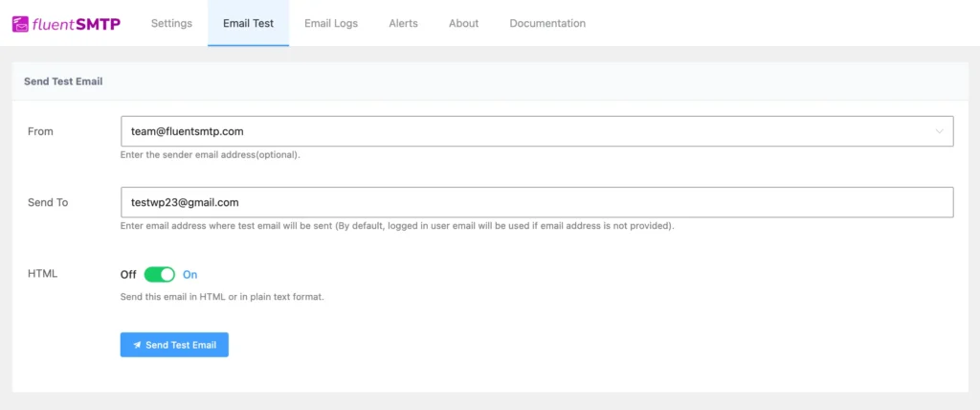Click the 'On' label beside the switch
The width and height of the screenshot is (980, 410).
(x=190, y=274)
